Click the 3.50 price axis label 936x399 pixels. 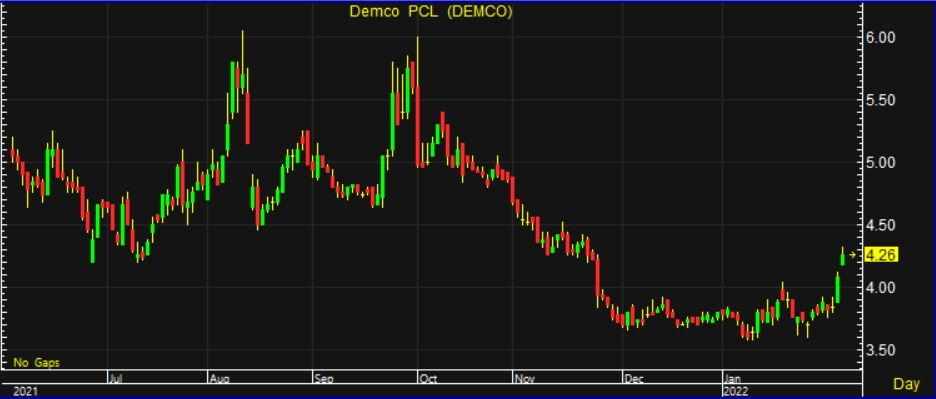pyautogui.click(x=880, y=350)
